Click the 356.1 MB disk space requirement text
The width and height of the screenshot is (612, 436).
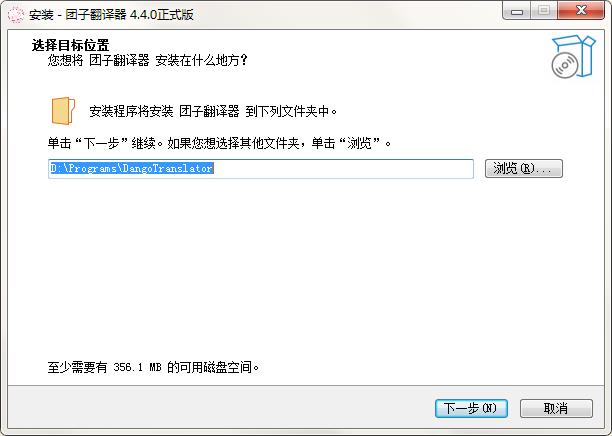tap(137, 367)
